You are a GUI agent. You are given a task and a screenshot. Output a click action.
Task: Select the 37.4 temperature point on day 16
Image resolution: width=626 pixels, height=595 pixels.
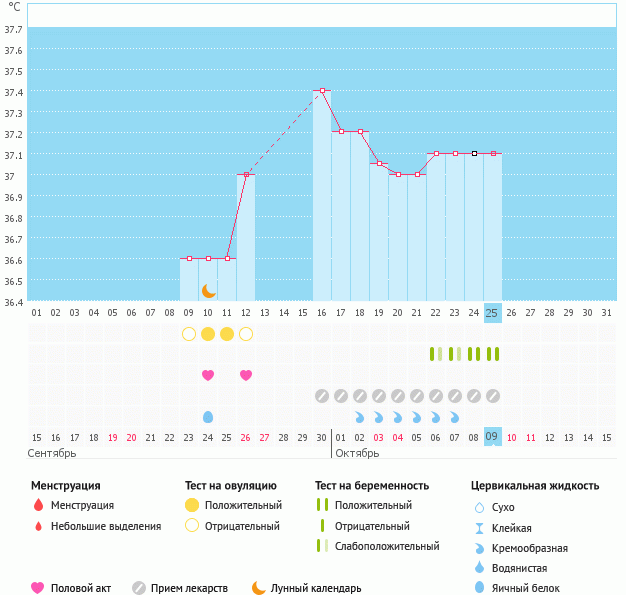point(322,91)
